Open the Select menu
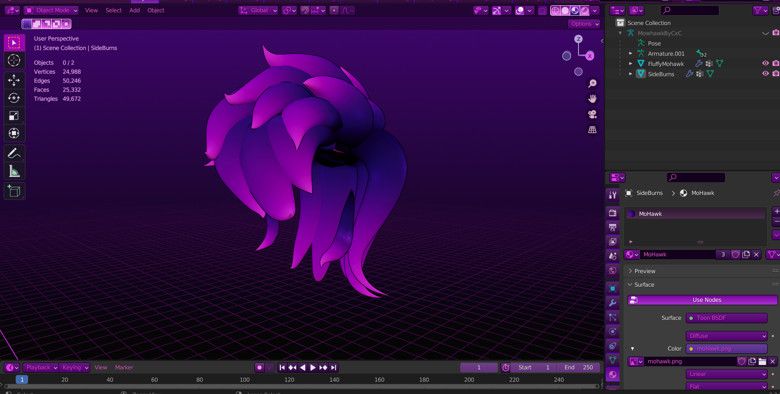This screenshot has height=394, width=780. pos(113,10)
